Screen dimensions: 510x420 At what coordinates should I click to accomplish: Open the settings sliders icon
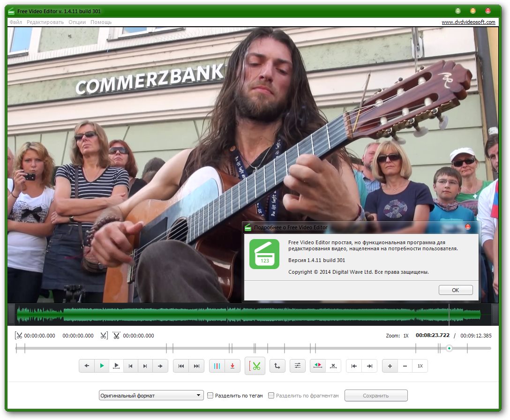pyautogui.click(x=298, y=366)
